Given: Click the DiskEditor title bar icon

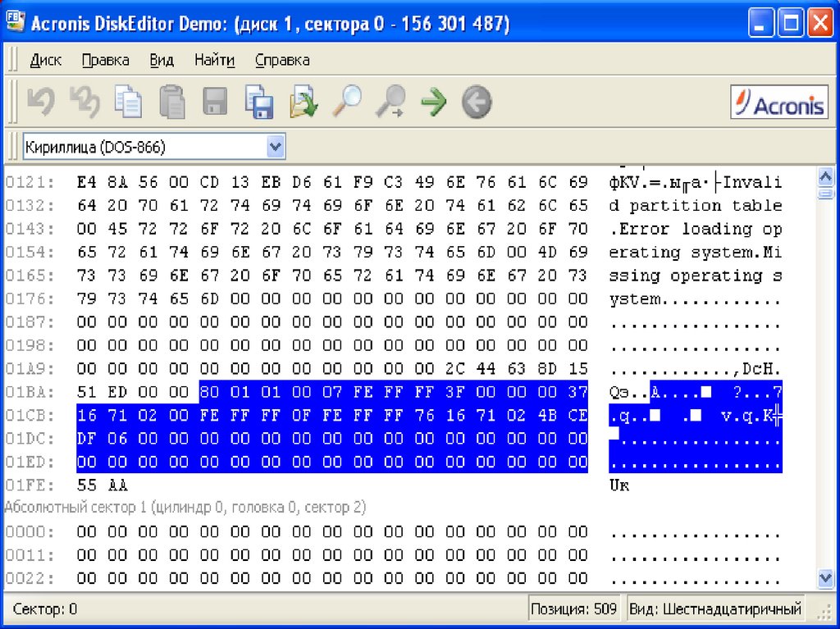Looking at the screenshot, I should tap(15, 22).
